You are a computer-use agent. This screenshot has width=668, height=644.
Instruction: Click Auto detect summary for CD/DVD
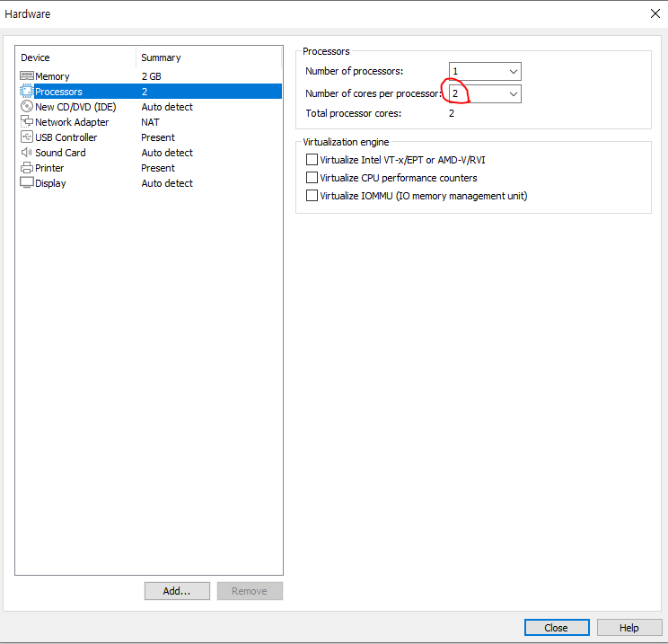167,107
